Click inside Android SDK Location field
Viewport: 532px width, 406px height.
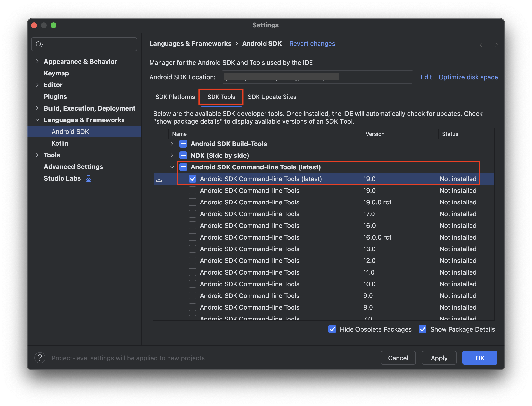pos(317,77)
